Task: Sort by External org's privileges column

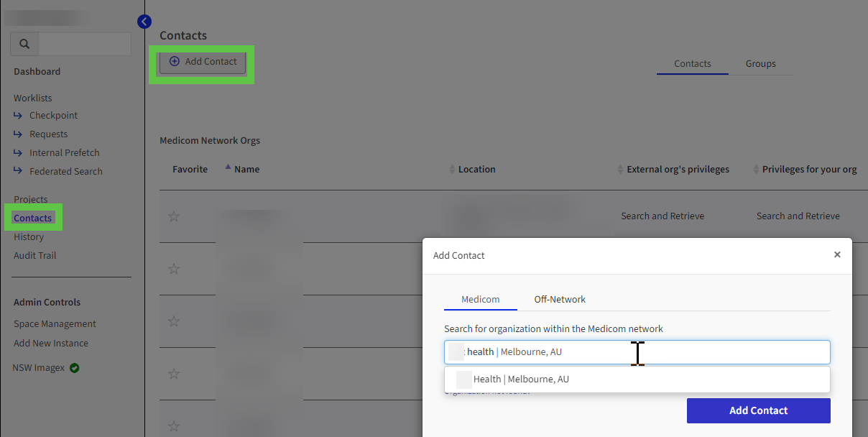Action: 678,170
